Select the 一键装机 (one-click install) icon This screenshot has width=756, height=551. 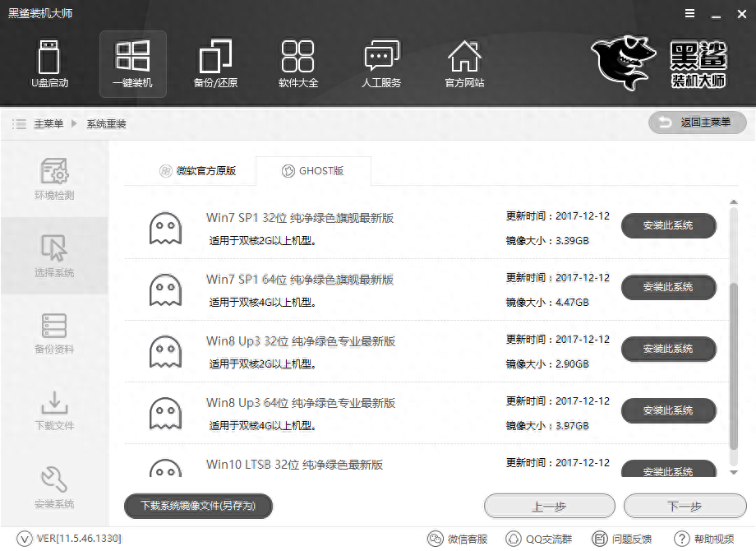(x=132, y=64)
